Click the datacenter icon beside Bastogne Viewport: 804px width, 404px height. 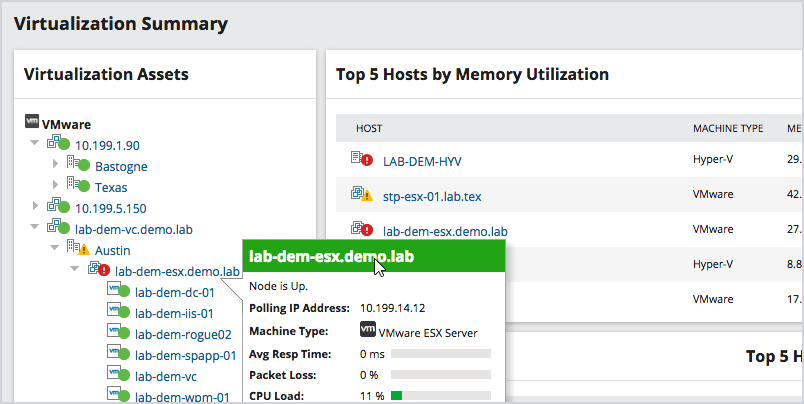78,164
